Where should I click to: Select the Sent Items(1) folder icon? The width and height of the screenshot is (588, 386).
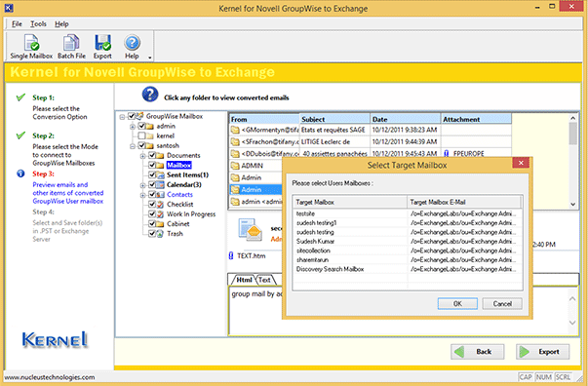tap(160, 175)
